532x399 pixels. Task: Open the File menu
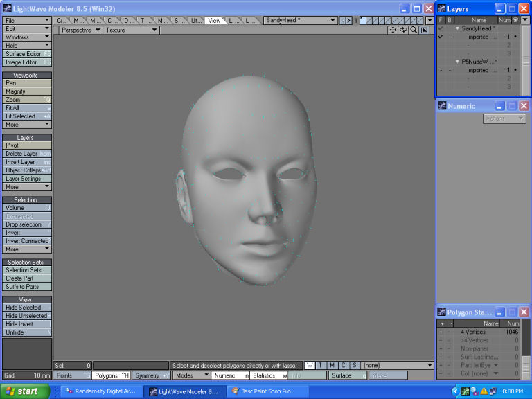pos(27,21)
